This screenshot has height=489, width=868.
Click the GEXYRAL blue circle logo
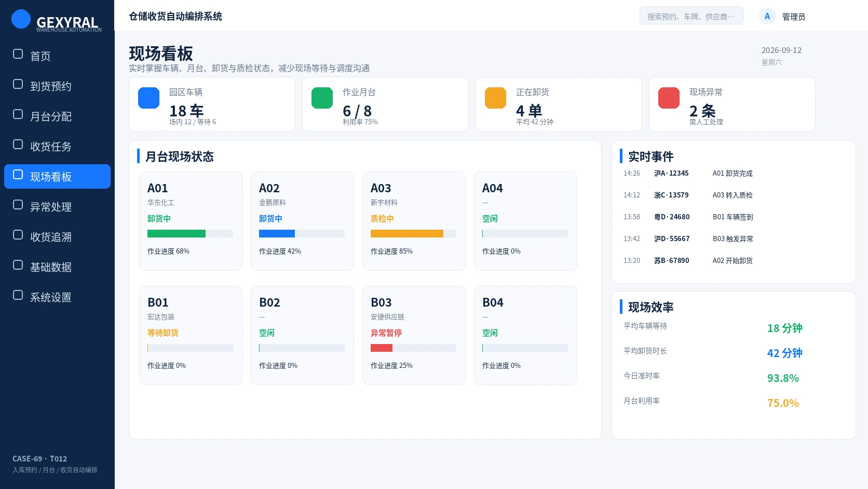click(x=21, y=19)
